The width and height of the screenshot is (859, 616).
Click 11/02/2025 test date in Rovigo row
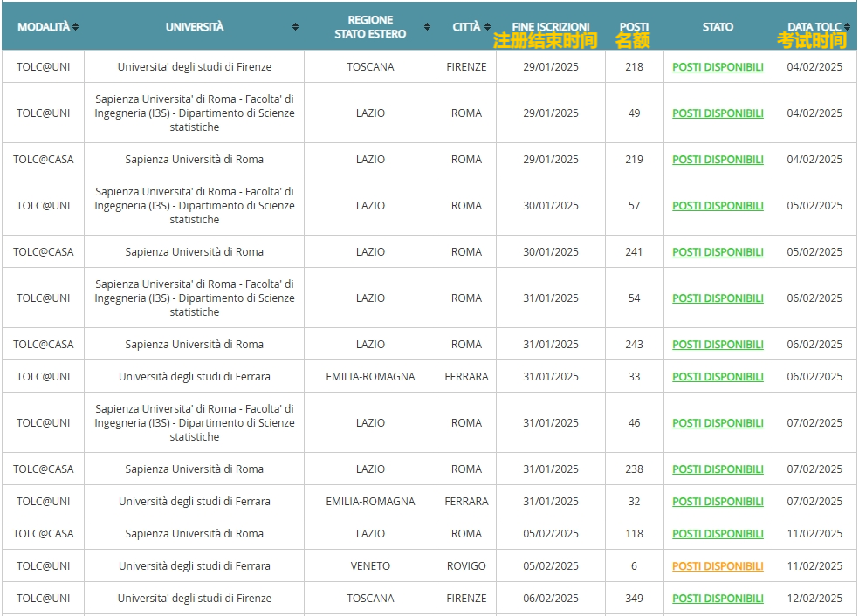pyautogui.click(x=814, y=566)
